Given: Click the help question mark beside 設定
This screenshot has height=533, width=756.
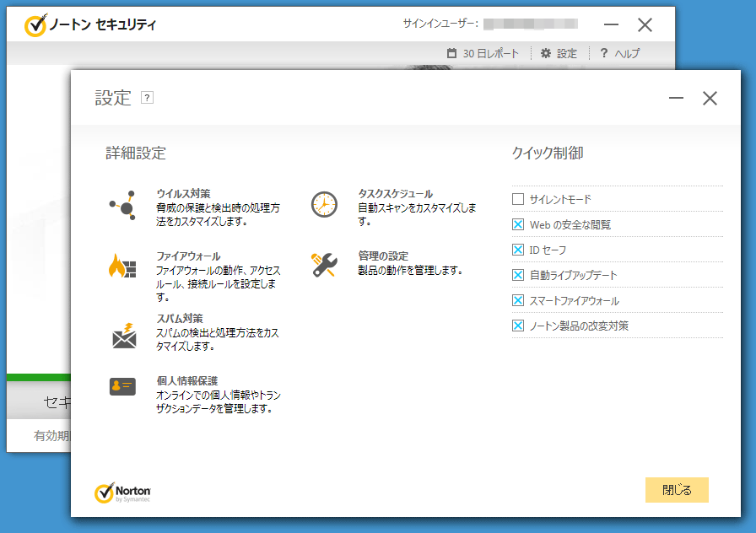Looking at the screenshot, I should pyautogui.click(x=147, y=98).
